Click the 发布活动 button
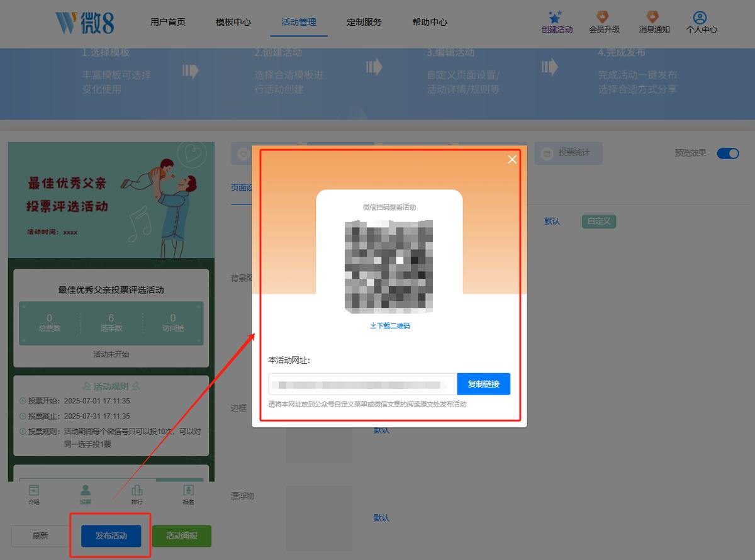Image resolution: width=755 pixels, height=560 pixels. tap(111, 536)
